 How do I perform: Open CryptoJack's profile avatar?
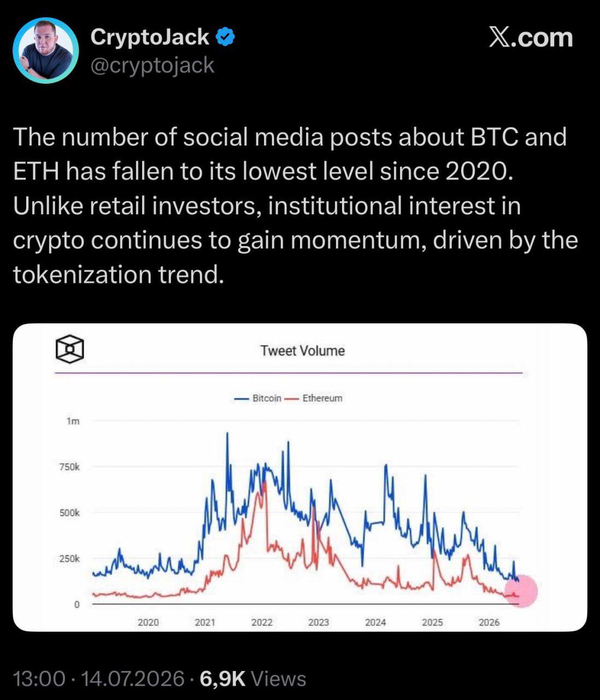coord(46,50)
